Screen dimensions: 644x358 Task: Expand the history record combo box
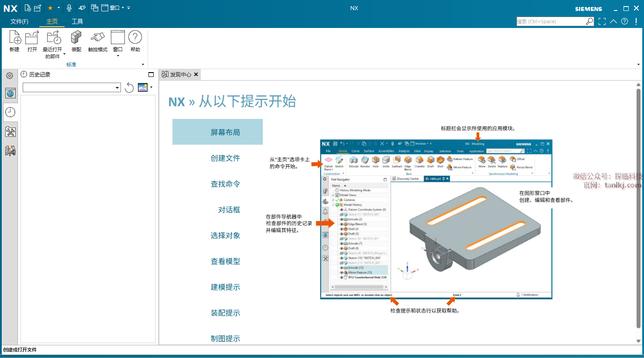pos(117,88)
